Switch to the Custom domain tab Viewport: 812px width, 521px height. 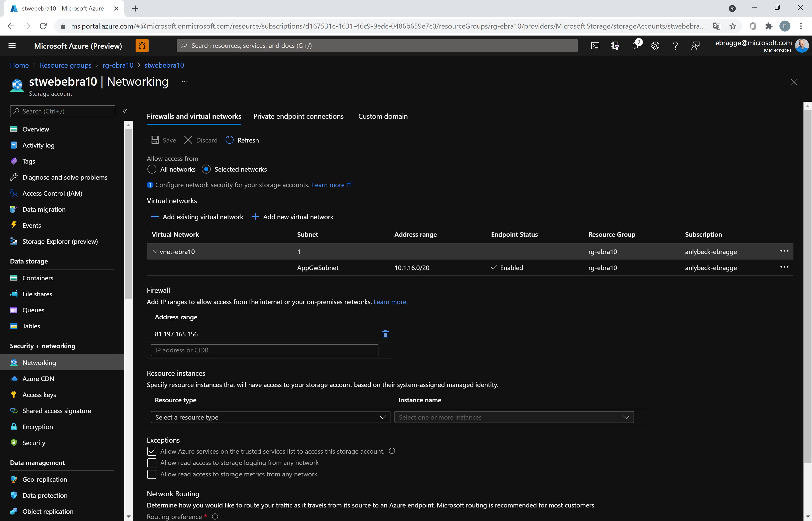pyautogui.click(x=383, y=116)
